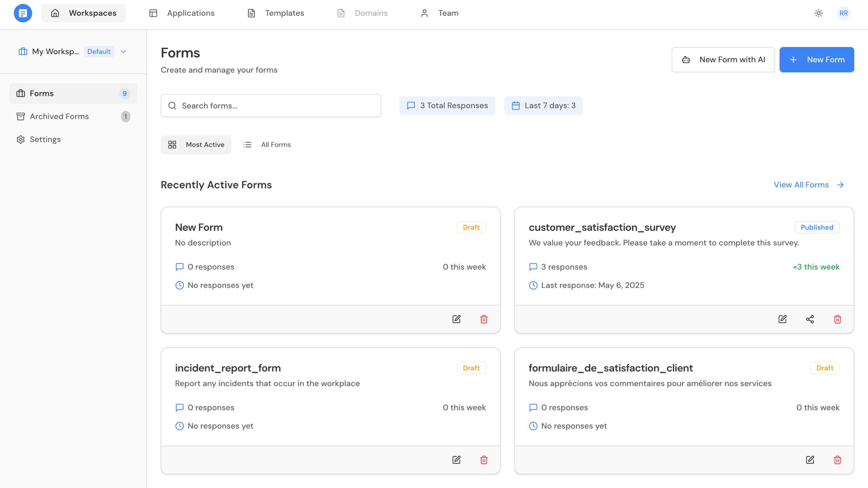The height and width of the screenshot is (488, 868).
Task: Select Archived Forms in sidebar
Action: [x=59, y=117]
